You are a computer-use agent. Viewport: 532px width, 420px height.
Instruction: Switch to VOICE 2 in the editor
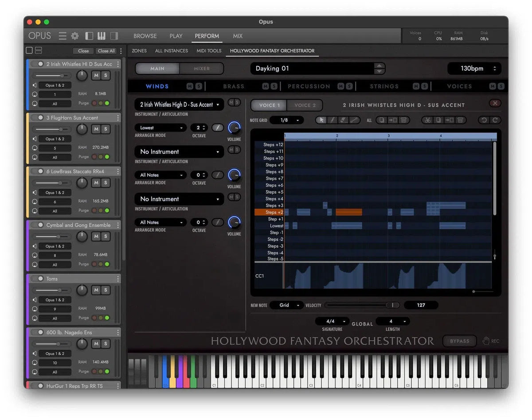(x=305, y=105)
